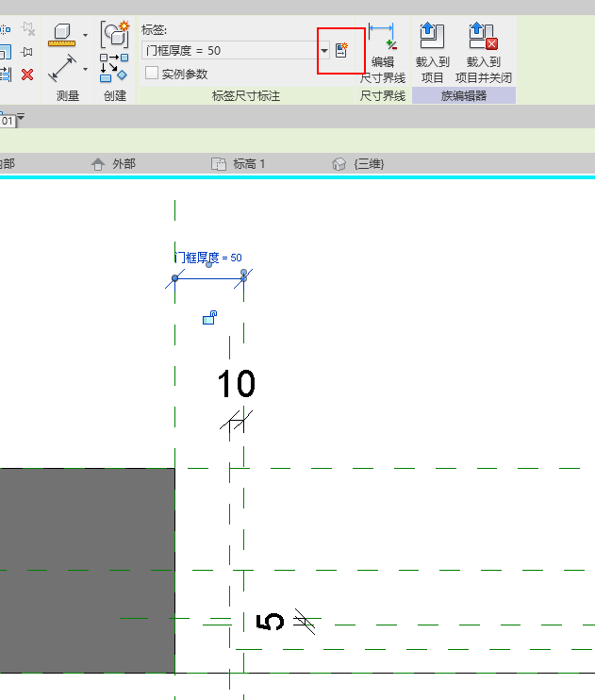Viewport: 595px width, 700px height.
Task: Expand the dimension tool dropdown arrow
Action: tap(85, 69)
